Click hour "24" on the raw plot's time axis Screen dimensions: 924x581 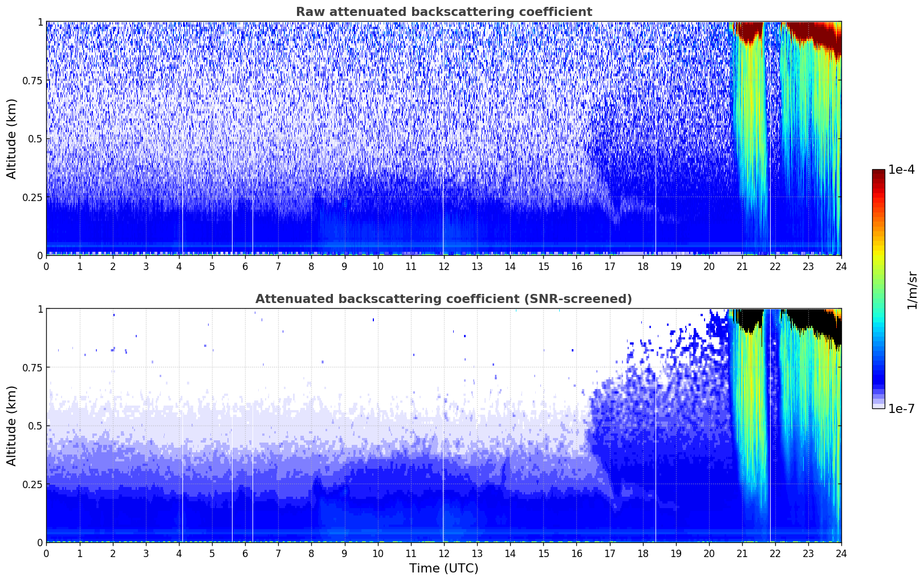[x=841, y=266]
